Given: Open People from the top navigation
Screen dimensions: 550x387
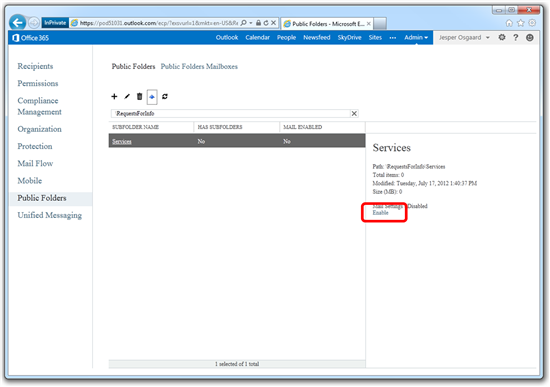Looking at the screenshot, I should click(x=286, y=38).
